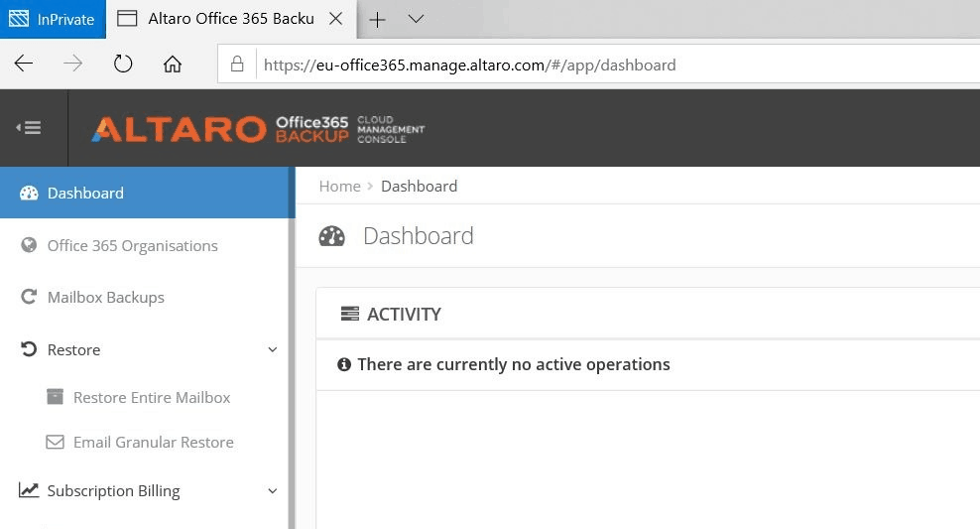Click the Dashboard page heading
The width and height of the screenshot is (980, 529).
tap(419, 236)
